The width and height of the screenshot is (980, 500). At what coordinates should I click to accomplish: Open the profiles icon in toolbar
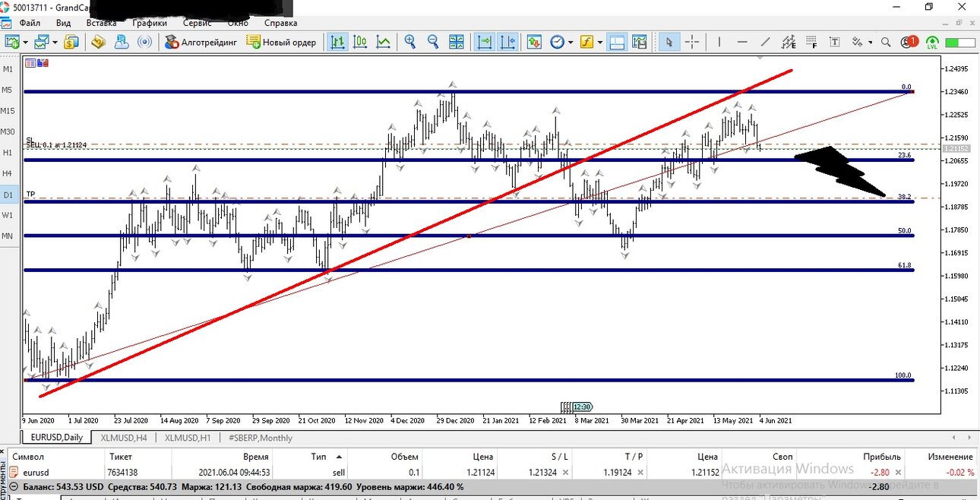pos(40,42)
